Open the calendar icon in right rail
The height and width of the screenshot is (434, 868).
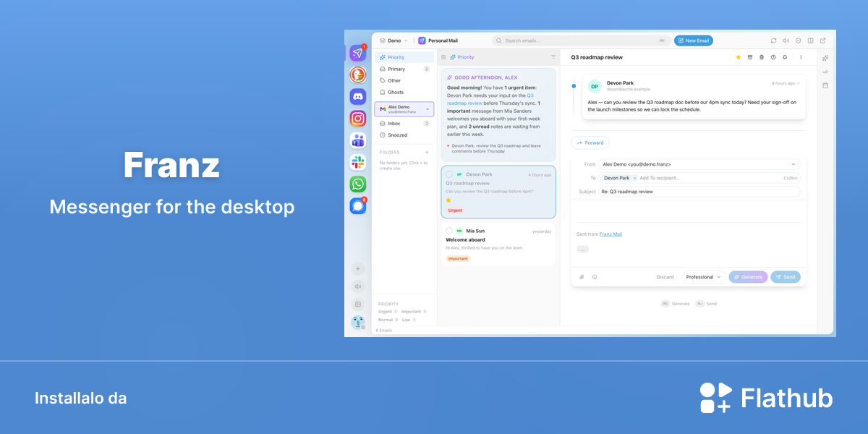coord(825,85)
